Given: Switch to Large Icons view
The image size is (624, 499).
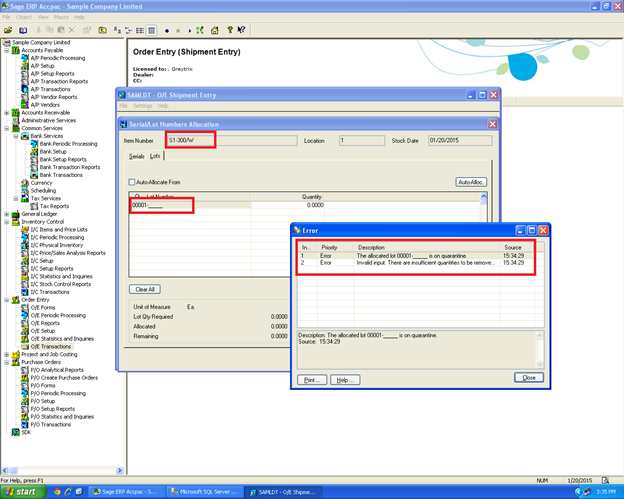Looking at the screenshot, I should [x=117, y=30].
